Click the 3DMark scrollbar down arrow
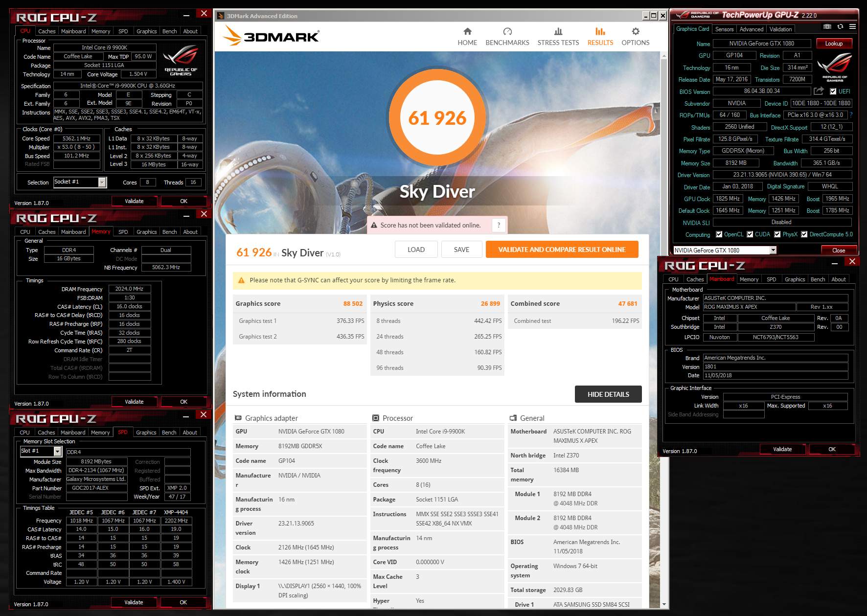 pyautogui.click(x=663, y=604)
